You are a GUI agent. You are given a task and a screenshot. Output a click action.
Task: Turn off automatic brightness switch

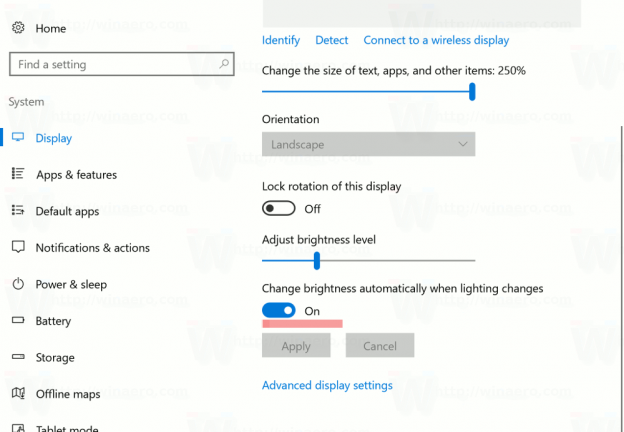tap(279, 311)
